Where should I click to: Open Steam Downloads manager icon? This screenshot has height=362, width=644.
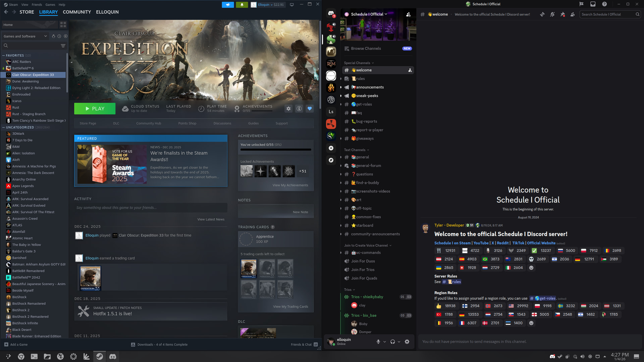point(133,345)
